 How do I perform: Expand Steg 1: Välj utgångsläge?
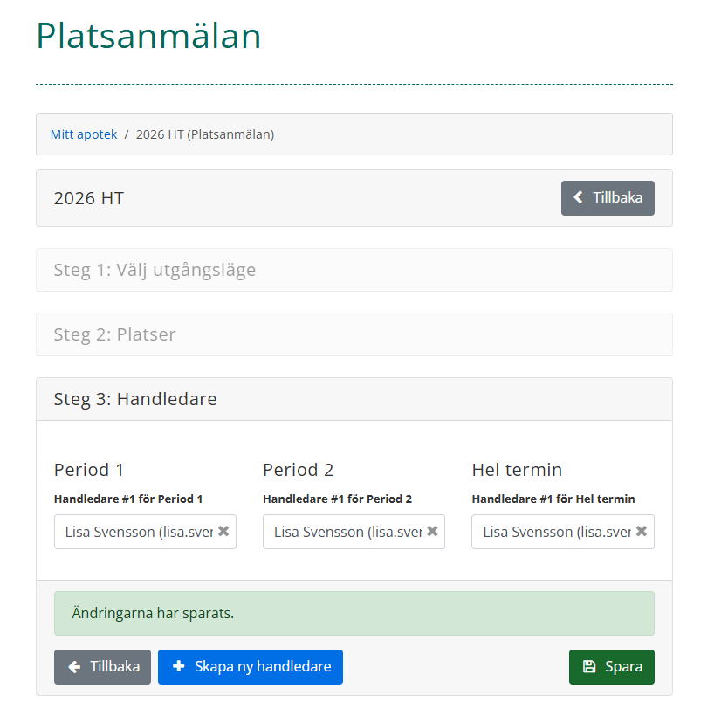(x=155, y=270)
